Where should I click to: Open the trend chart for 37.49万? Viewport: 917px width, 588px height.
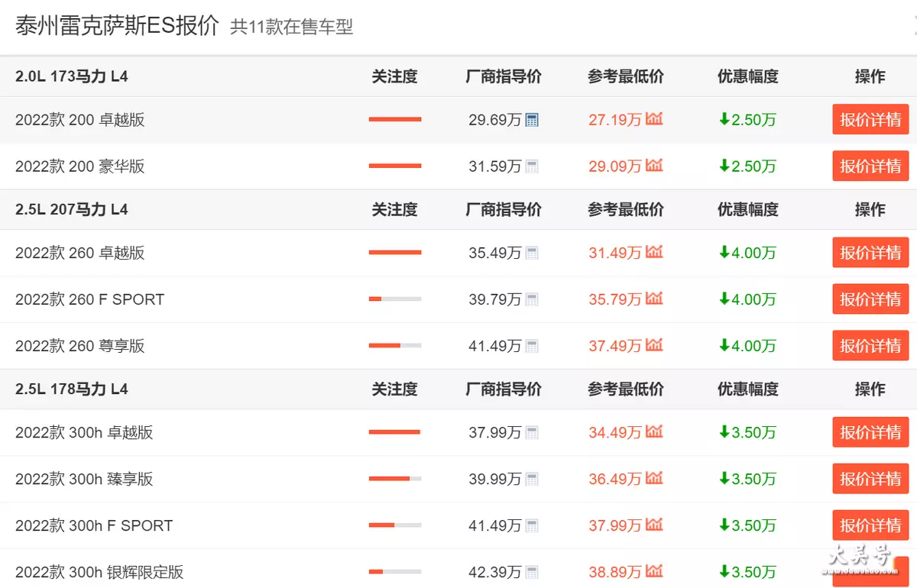click(x=654, y=345)
